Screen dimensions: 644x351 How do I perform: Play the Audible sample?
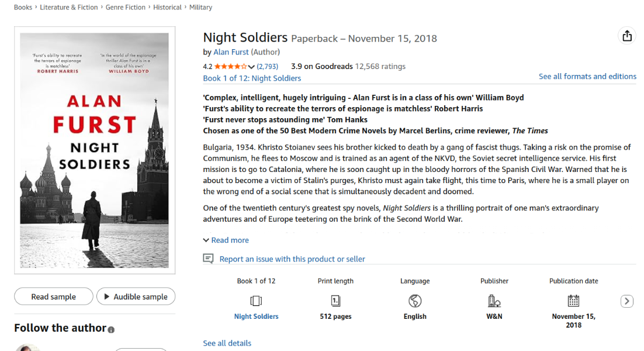[x=136, y=297]
